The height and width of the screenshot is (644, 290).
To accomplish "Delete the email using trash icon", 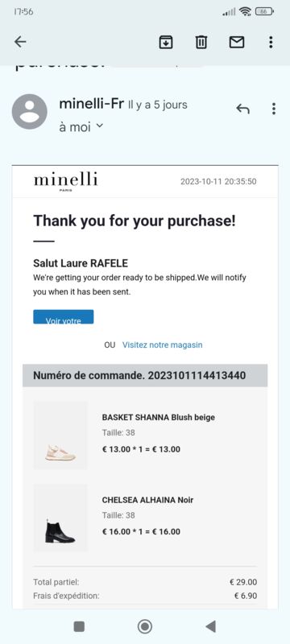I will coord(201,42).
